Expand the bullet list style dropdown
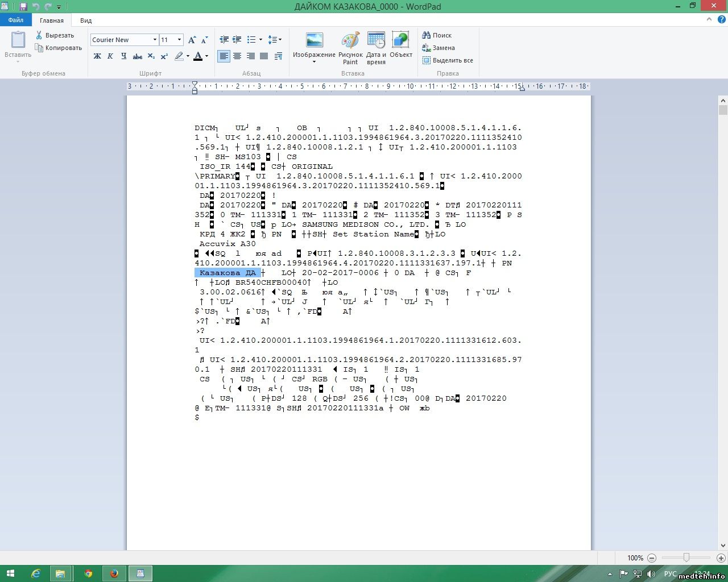The image size is (728, 582). (x=260, y=40)
